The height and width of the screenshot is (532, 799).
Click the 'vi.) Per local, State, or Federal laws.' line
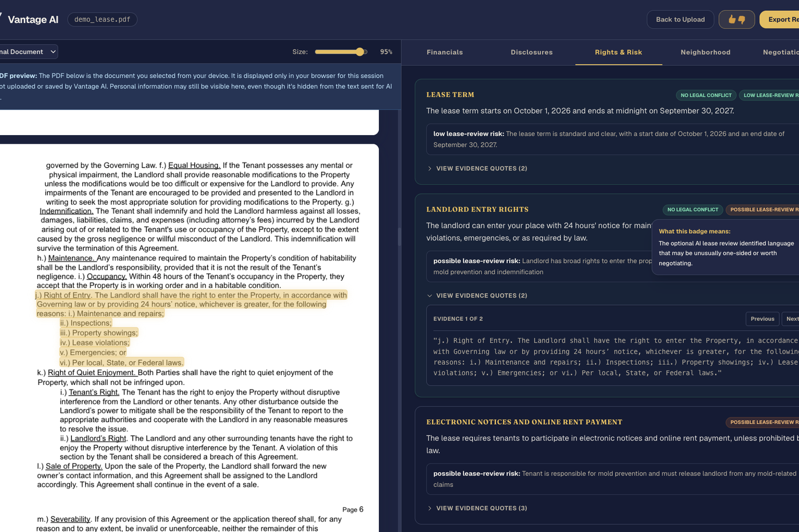[122, 363]
